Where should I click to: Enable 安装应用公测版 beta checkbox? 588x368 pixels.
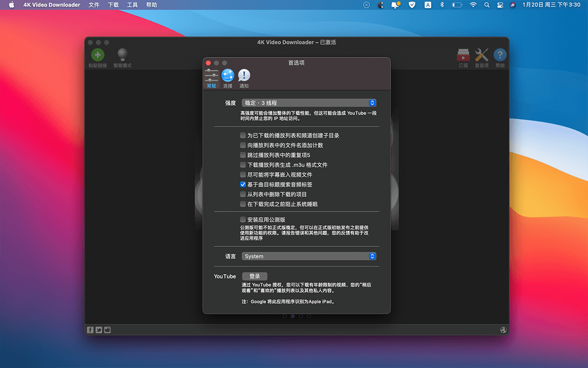pyautogui.click(x=243, y=220)
